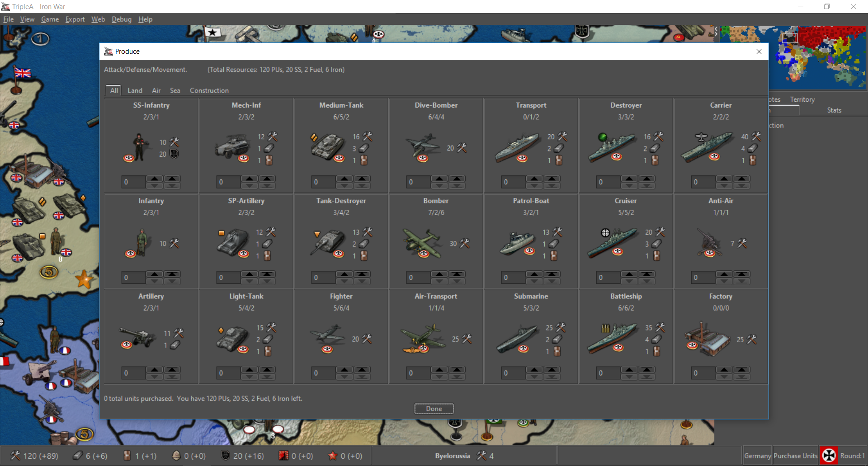Increase Fighter quantity with up arrow
This screenshot has height=466, width=868.
click(x=344, y=369)
